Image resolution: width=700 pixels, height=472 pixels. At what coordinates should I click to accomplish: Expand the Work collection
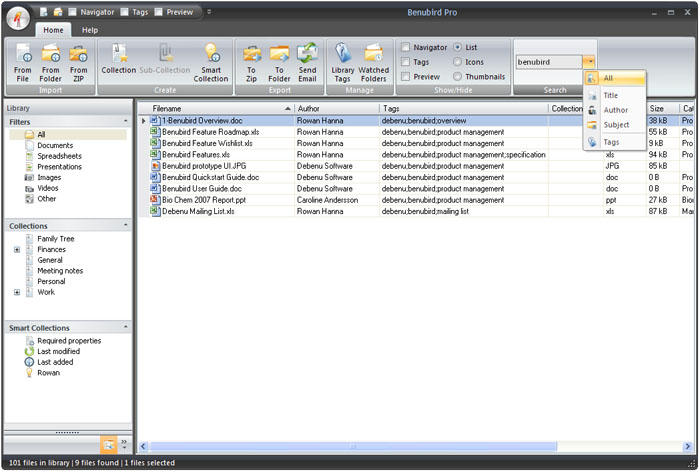(17, 292)
